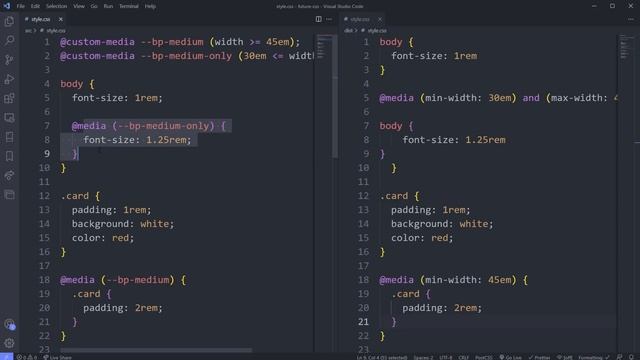640x360 pixels.
Task: Click '.card {' on line 12 right editor
Action: click(x=399, y=196)
